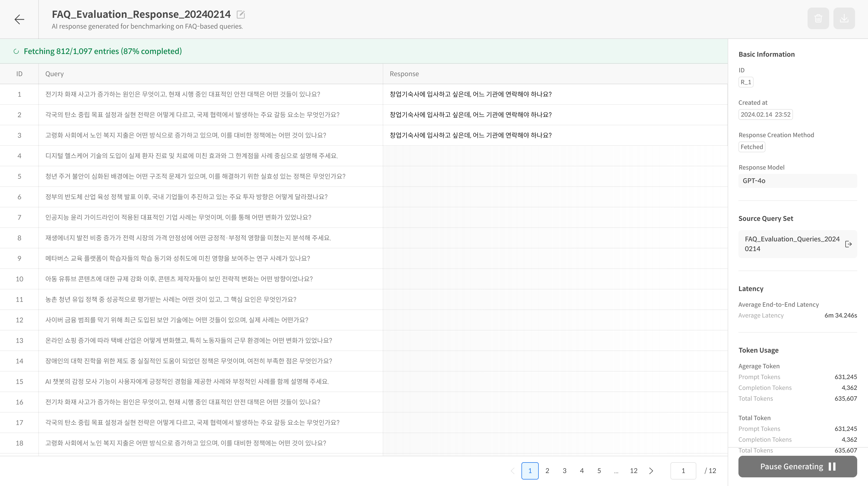
Task: Click the edit title pencil icon
Action: [x=240, y=15]
